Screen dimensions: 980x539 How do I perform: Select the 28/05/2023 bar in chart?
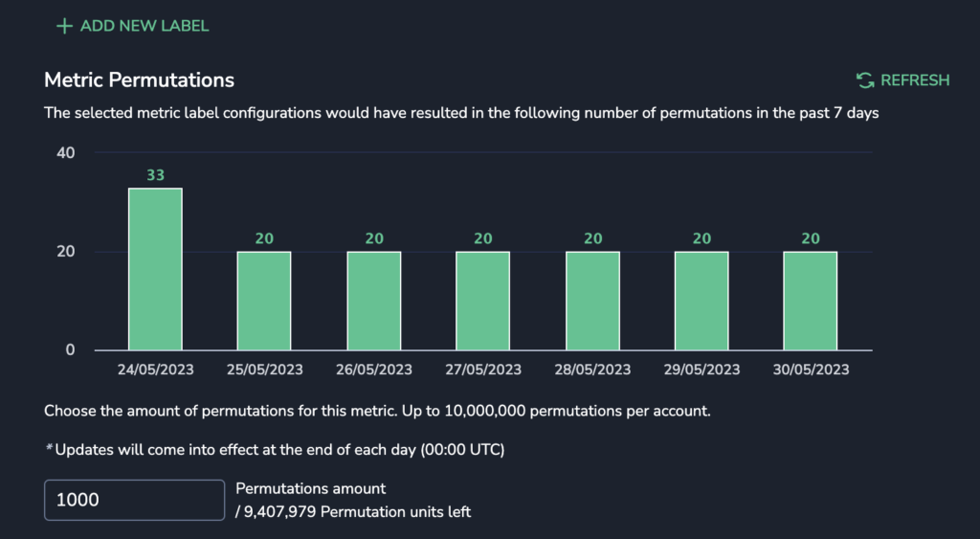(592, 301)
